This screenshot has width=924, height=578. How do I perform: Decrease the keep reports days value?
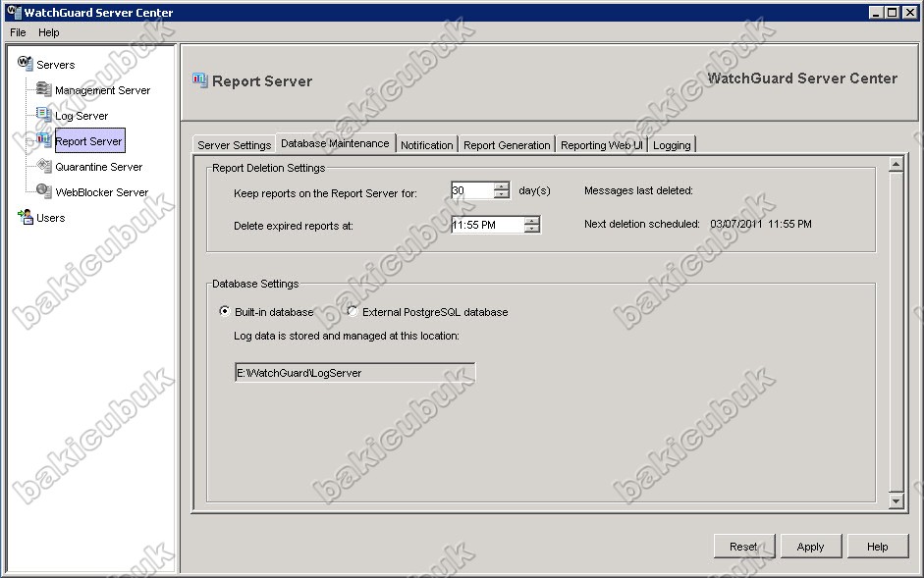tap(502, 194)
